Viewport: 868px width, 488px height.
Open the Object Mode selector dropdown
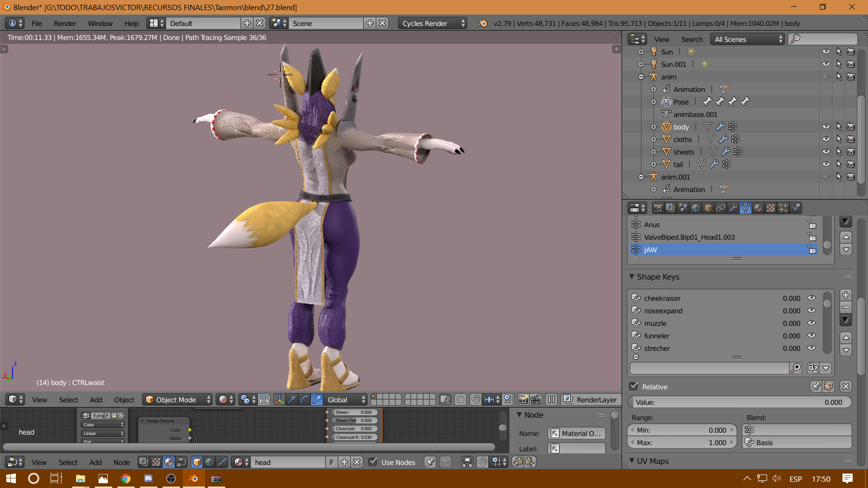point(177,399)
